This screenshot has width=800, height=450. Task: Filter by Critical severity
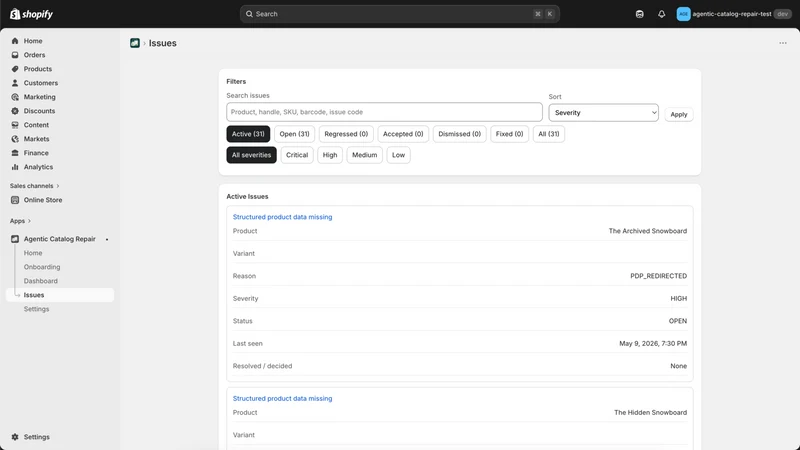pos(297,155)
